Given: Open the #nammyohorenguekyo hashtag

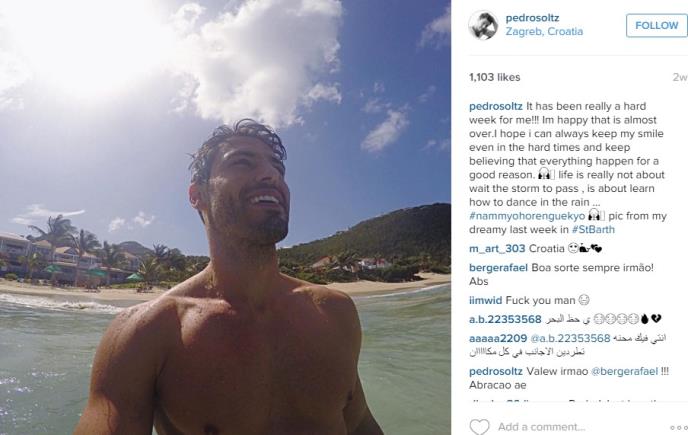Looking at the screenshot, I should 527,216.
